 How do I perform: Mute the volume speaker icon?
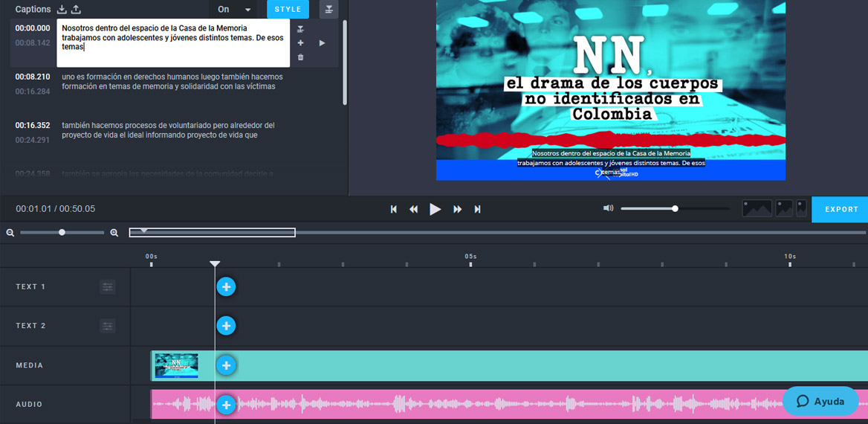[x=609, y=208]
